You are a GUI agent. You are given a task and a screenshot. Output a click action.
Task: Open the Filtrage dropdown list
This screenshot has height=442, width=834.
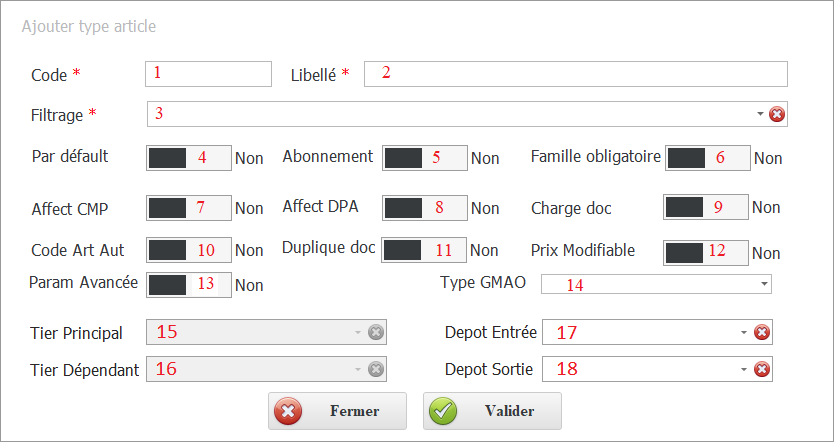pyautogui.click(x=760, y=114)
